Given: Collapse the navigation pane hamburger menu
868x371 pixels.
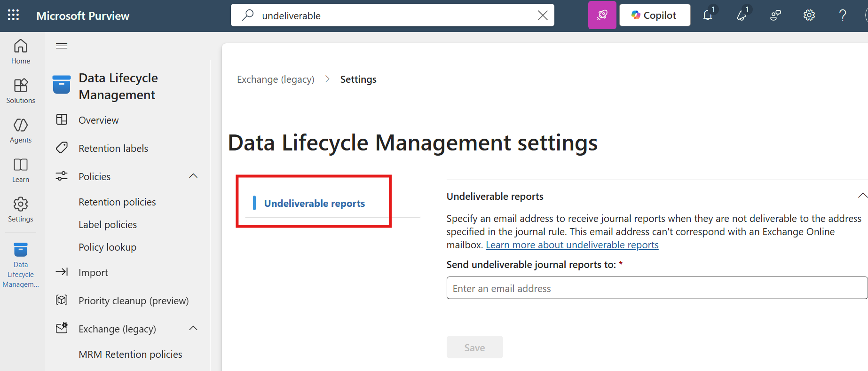Looking at the screenshot, I should click(62, 46).
